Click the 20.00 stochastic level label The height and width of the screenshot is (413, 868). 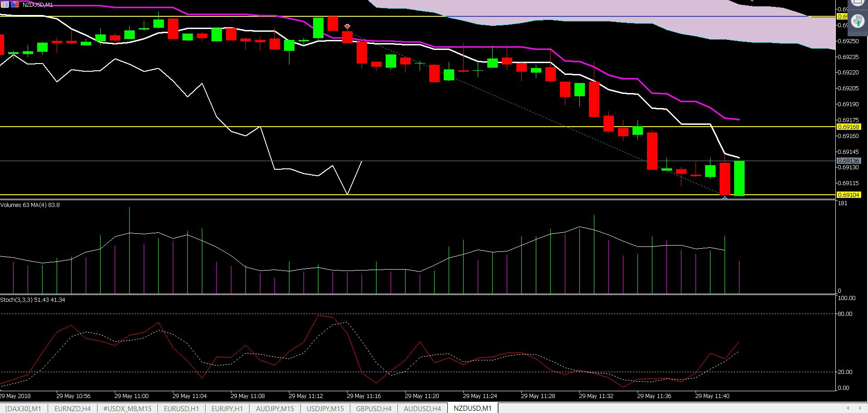(845, 372)
